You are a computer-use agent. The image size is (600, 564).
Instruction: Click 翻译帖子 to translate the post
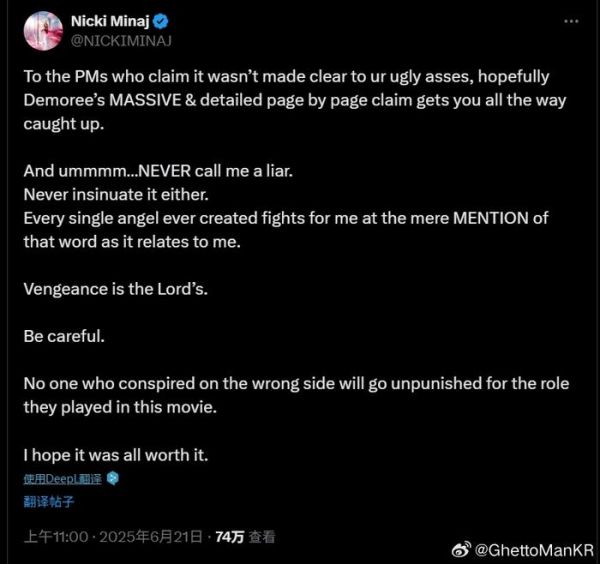click(x=48, y=503)
